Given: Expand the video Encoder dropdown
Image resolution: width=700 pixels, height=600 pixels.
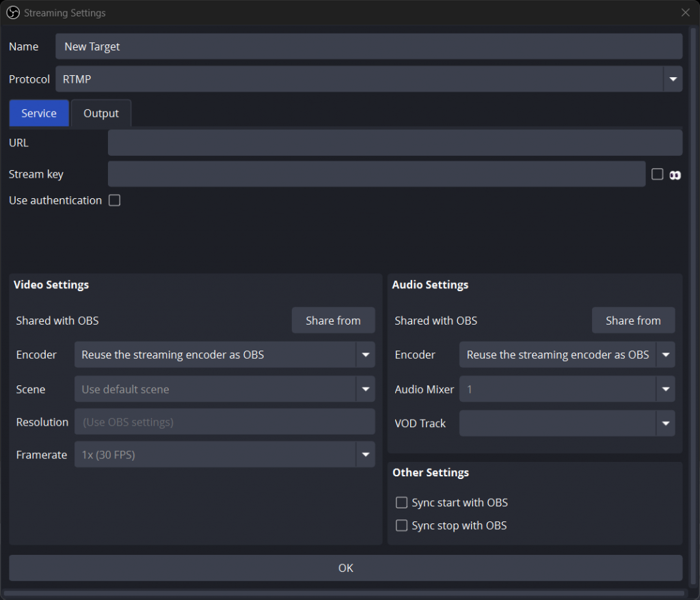Looking at the screenshot, I should tap(365, 355).
